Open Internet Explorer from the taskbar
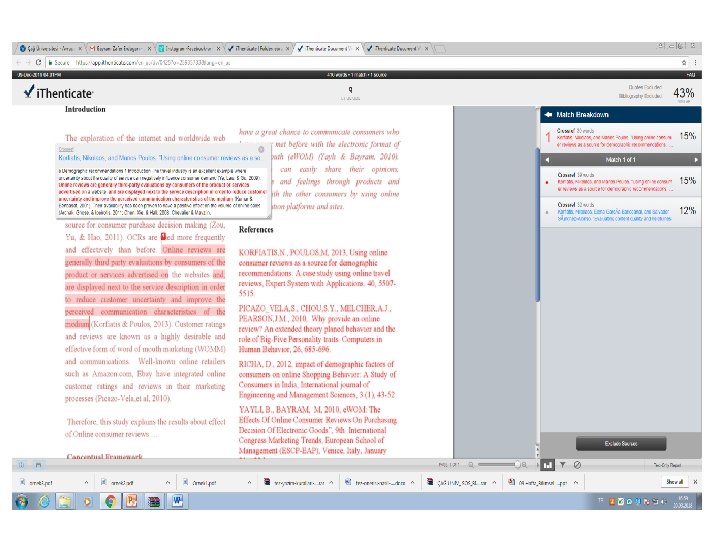Image resolution: width=720 pixels, height=540 pixels. [x=44, y=502]
